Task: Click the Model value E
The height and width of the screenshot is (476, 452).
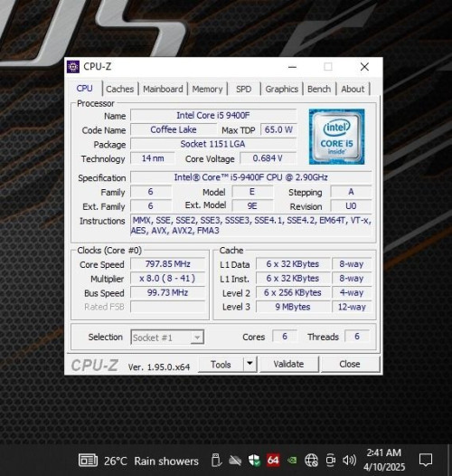Action: click(x=252, y=192)
